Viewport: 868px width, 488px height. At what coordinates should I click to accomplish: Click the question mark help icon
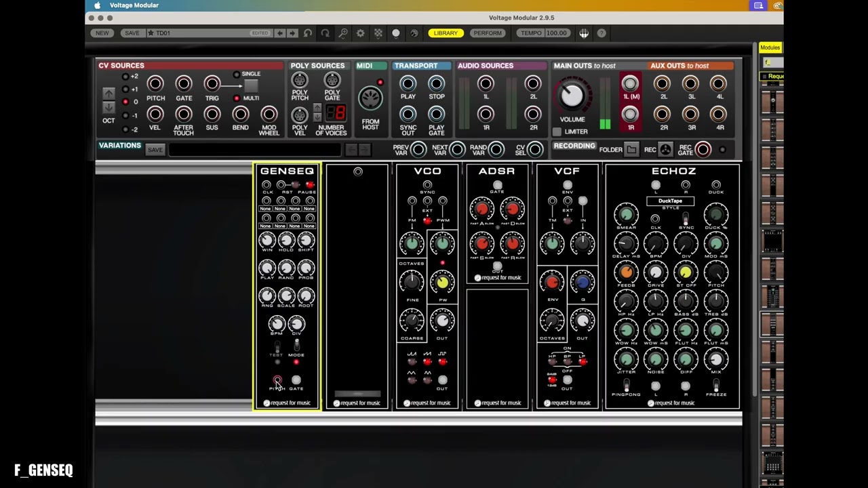pos(601,33)
